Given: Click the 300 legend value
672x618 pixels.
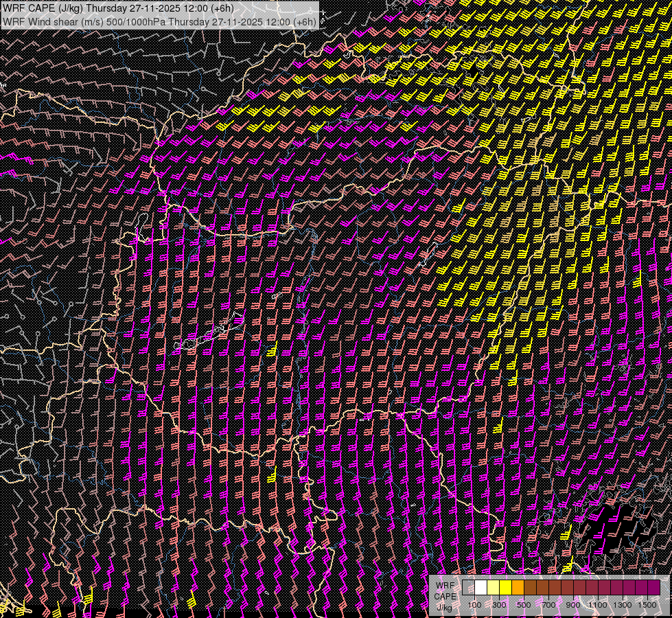Looking at the screenshot, I should tap(499, 605).
